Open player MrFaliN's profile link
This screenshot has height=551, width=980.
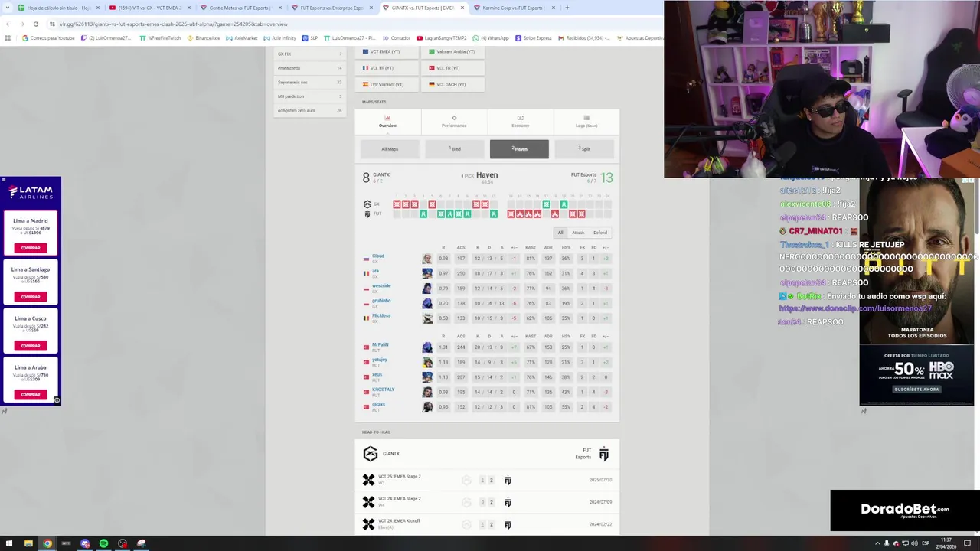(x=381, y=344)
